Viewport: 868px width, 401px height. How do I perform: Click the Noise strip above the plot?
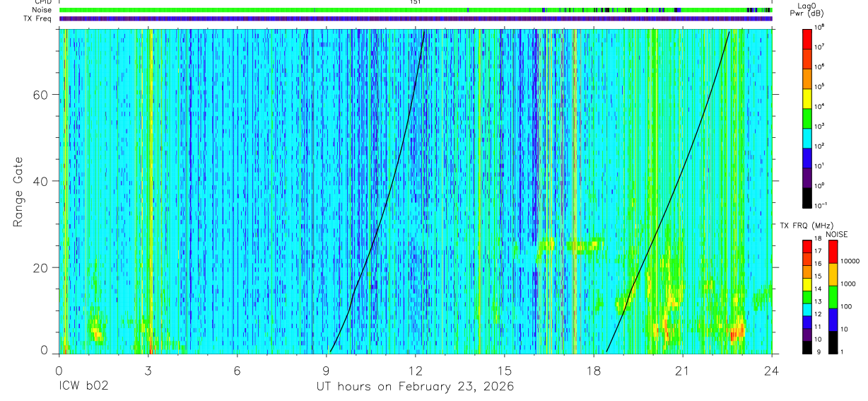[416, 10]
